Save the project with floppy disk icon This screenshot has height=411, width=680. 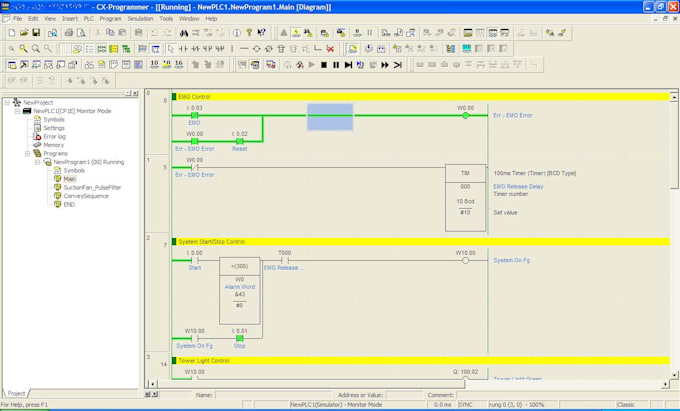[x=36, y=33]
